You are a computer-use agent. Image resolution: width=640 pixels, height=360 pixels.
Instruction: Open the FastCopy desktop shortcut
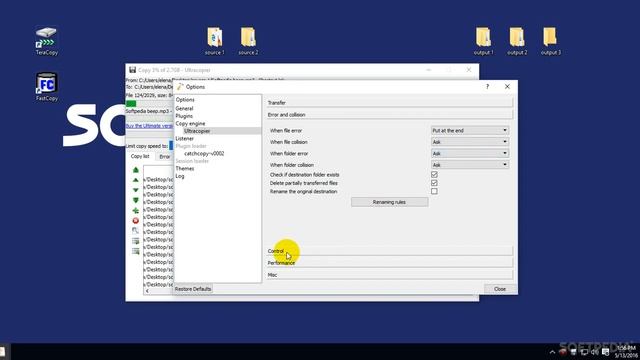[47, 87]
